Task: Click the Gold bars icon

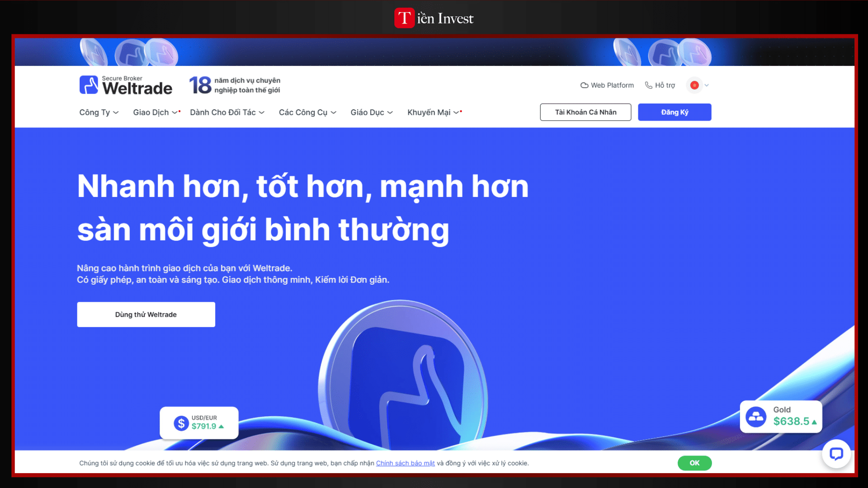Action: (x=756, y=417)
